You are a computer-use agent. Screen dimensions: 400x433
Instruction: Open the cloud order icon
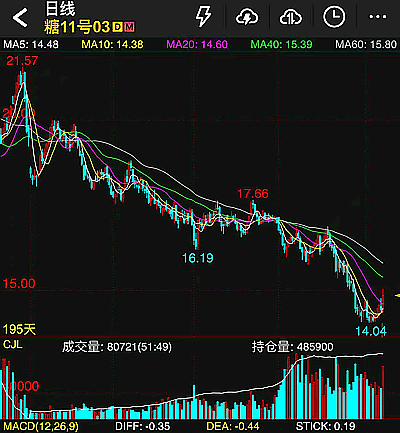(x=291, y=17)
